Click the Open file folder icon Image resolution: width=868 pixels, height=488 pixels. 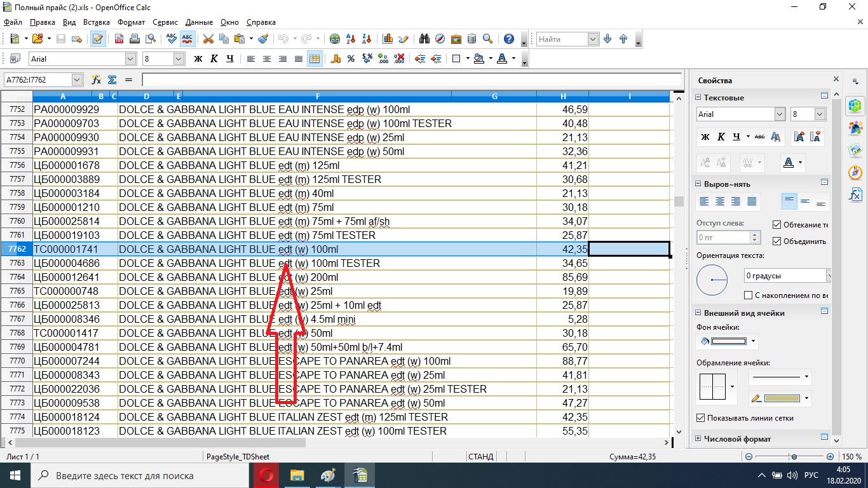pos(37,39)
